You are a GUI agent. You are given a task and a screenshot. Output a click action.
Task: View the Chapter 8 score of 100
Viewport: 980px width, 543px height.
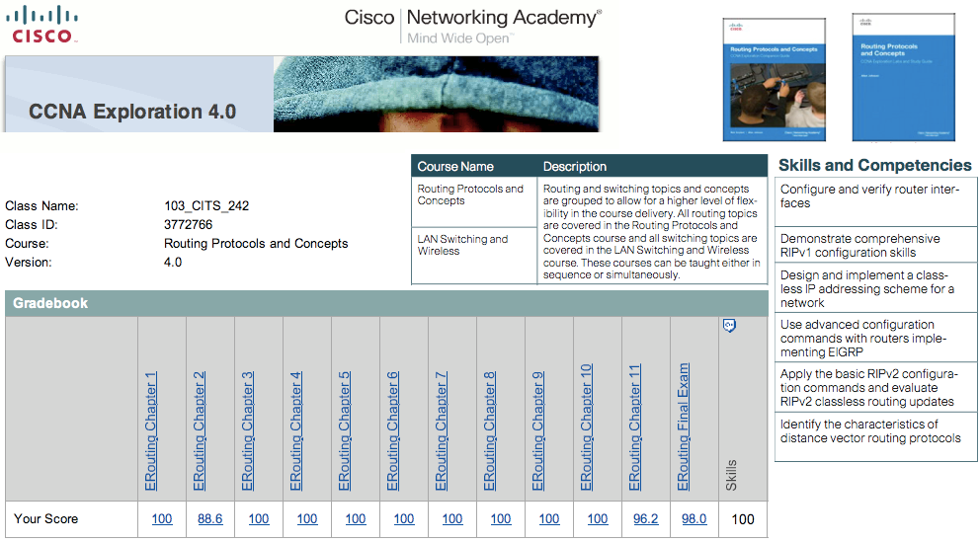(501, 518)
